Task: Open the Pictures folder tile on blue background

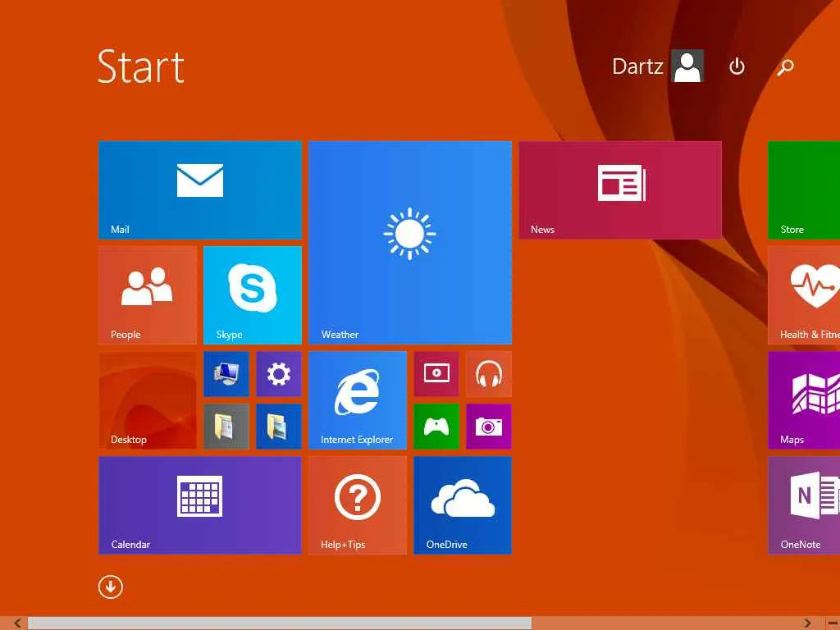Action: (x=279, y=426)
